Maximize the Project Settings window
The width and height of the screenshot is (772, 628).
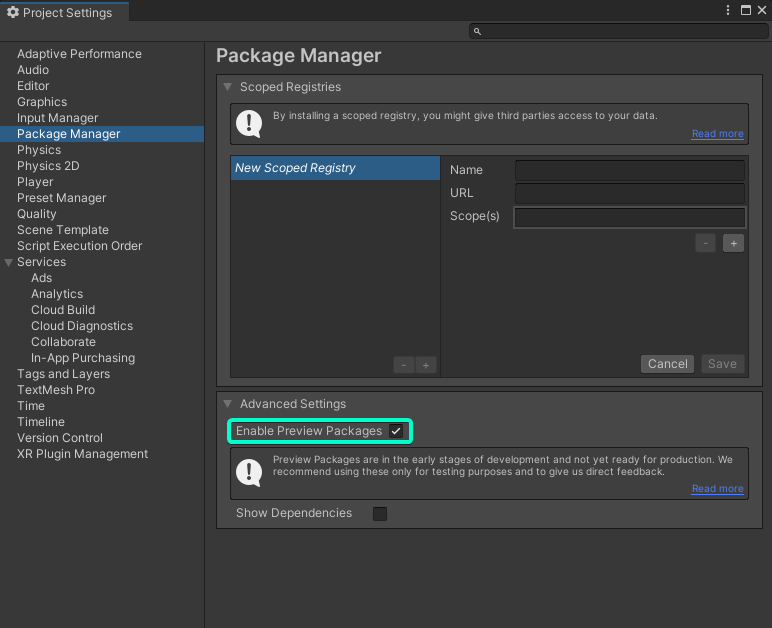tap(746, 10)
